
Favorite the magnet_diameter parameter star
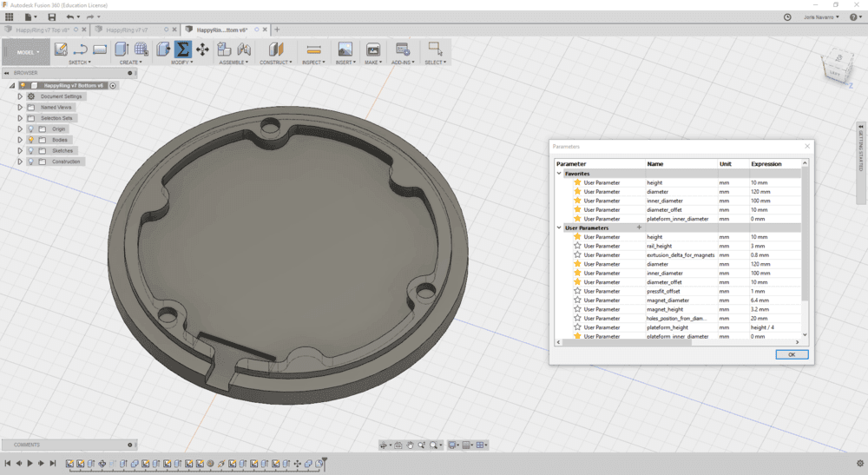pyautogui.click(x=577, y=300)
